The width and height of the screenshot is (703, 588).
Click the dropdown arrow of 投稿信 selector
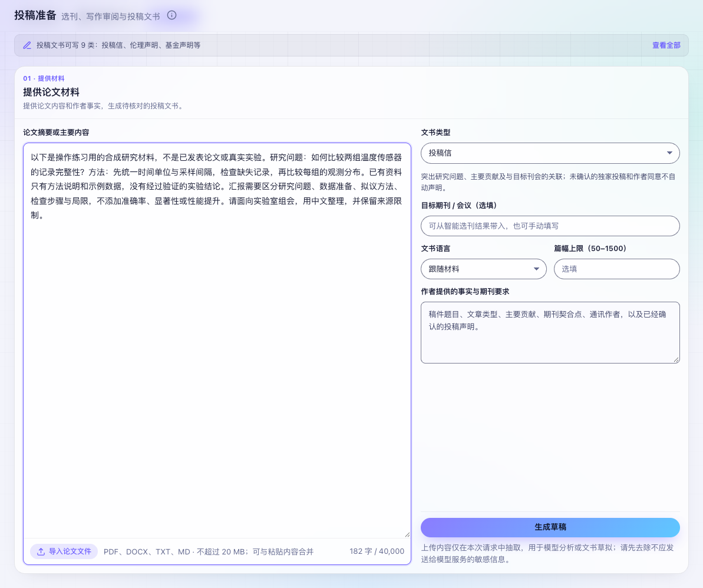pyautogui.click(x=669, y=153)
